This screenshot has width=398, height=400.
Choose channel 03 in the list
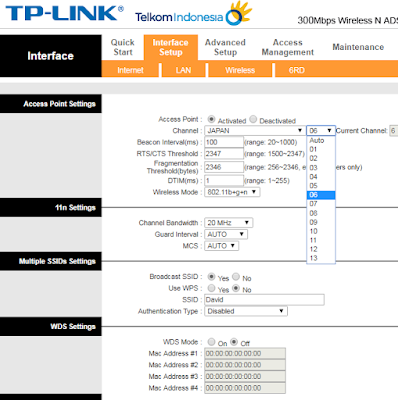click(321, 168)
